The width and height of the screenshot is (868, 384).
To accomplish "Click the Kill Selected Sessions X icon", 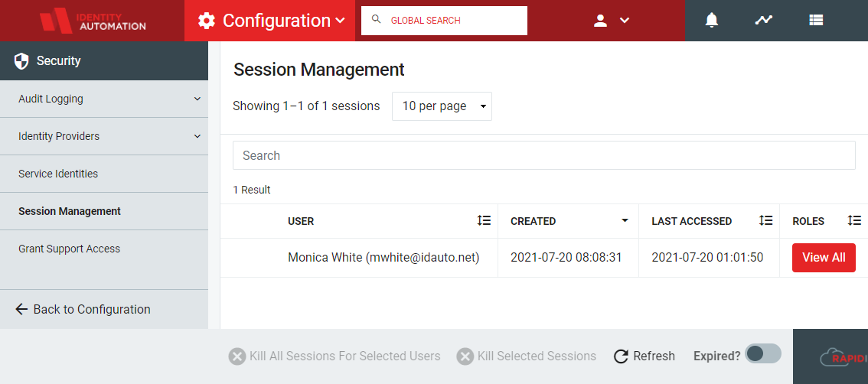I will pos(465,356).
